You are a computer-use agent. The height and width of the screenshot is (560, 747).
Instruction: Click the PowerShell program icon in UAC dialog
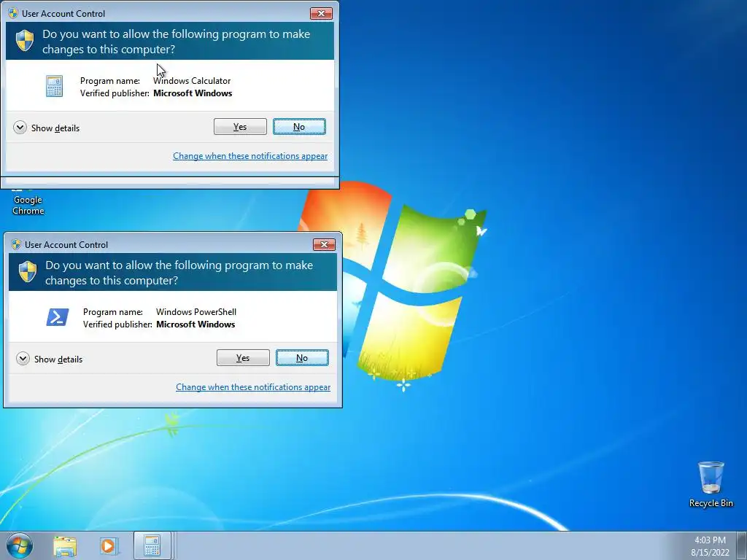[57, 317]
